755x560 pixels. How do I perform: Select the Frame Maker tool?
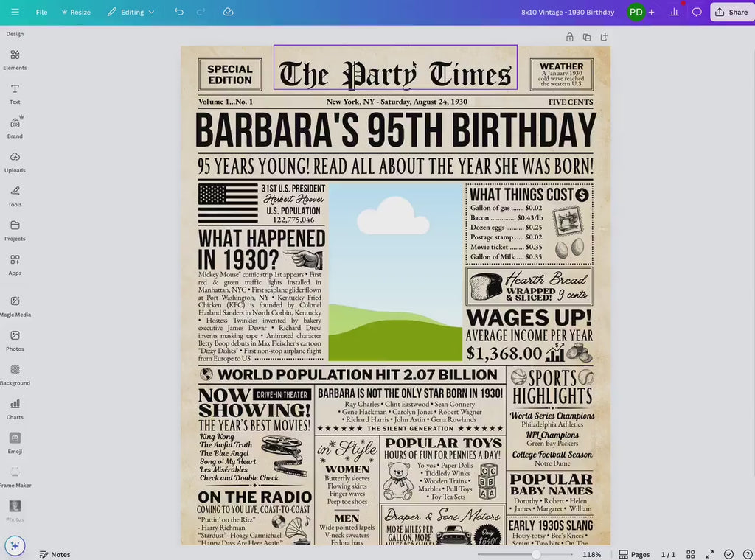(x=15, y=477)
